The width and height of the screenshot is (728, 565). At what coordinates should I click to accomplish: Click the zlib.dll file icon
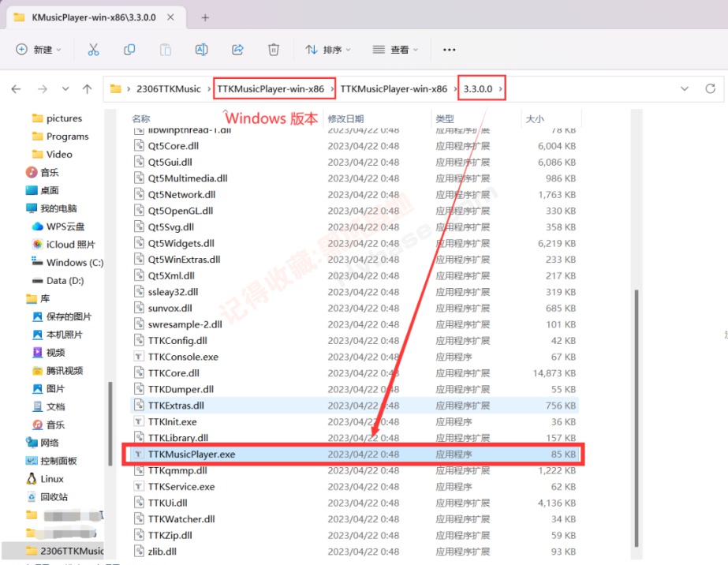point(138,551)
